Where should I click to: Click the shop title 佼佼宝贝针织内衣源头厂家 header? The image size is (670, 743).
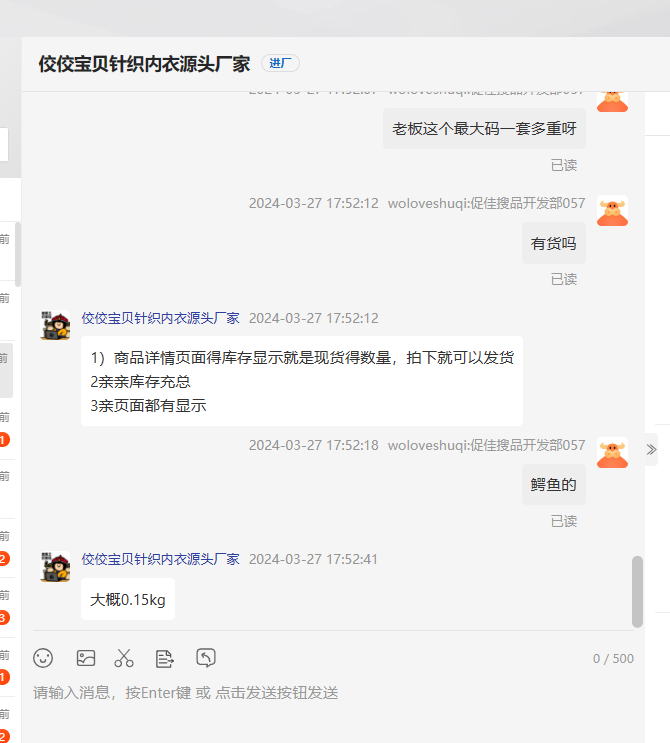click(x=144, y=64)
